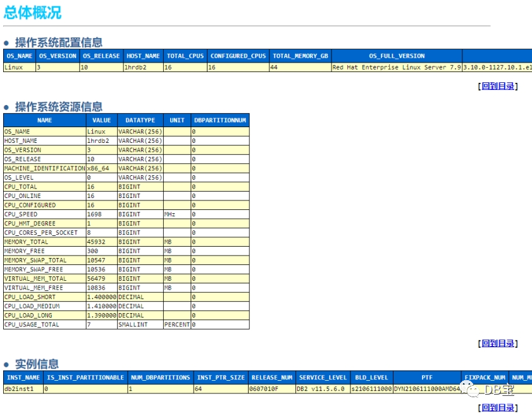Image resolution: width=532 pixels, height=413 pixels.
Task: Select the MEMORY_SWAP_TOTAL value 10547
Action: point(102,260)
